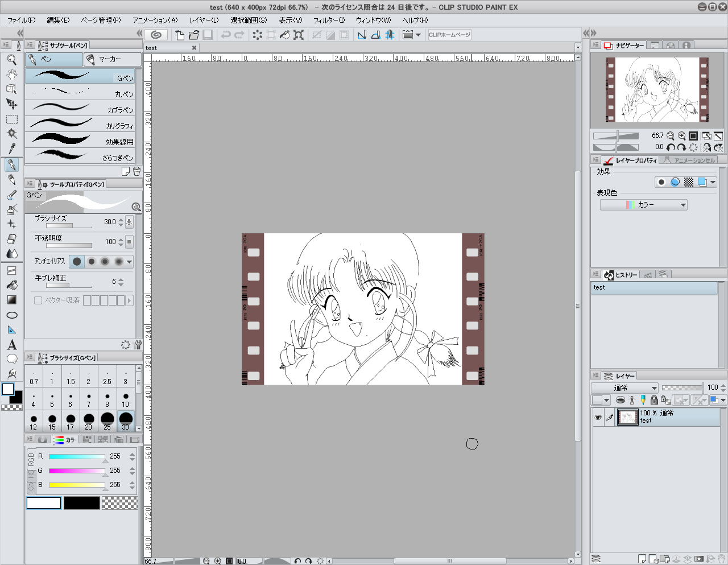
Task: Open the 表現色 カラー dropdown
Action: tap(643, 205)
